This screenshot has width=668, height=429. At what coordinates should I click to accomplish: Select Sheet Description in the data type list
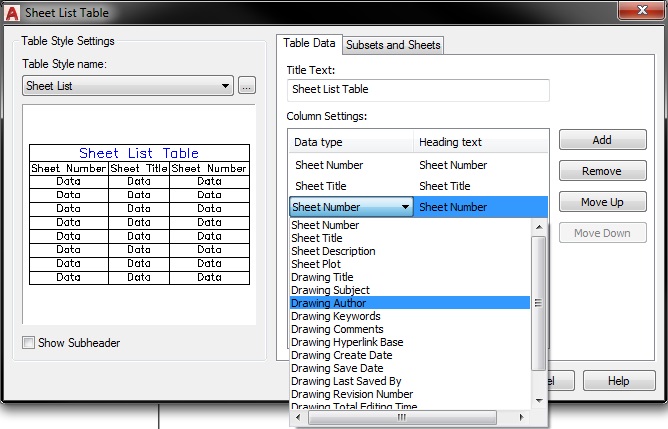coord(333,251)
